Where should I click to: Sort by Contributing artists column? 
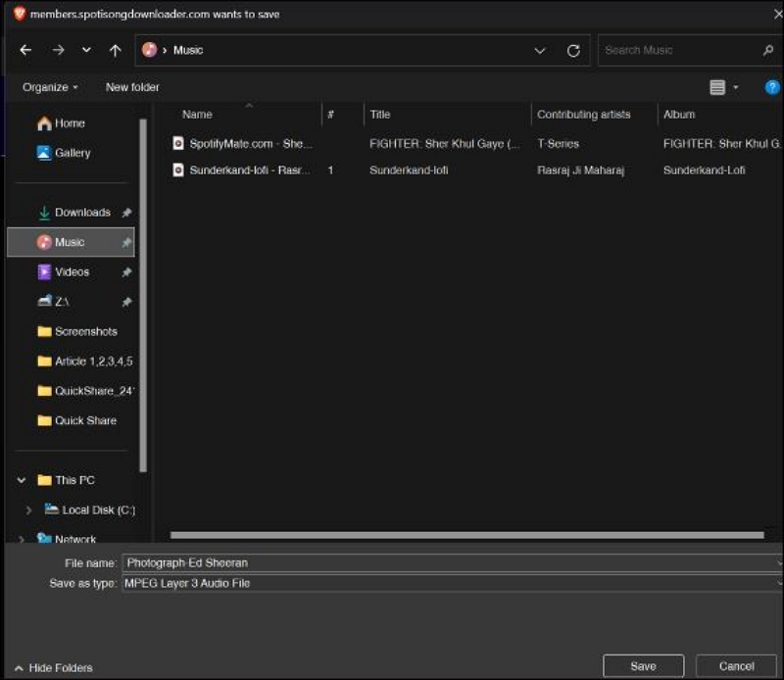click(583, 115)
